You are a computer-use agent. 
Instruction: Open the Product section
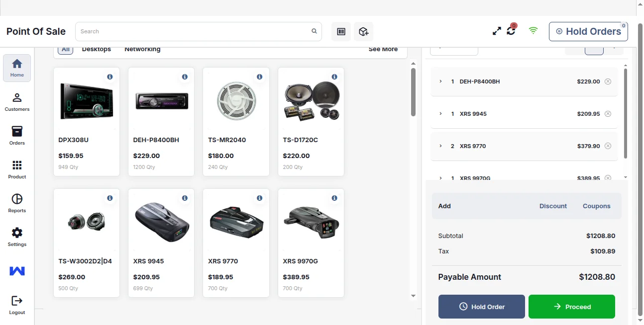[17, 169]
